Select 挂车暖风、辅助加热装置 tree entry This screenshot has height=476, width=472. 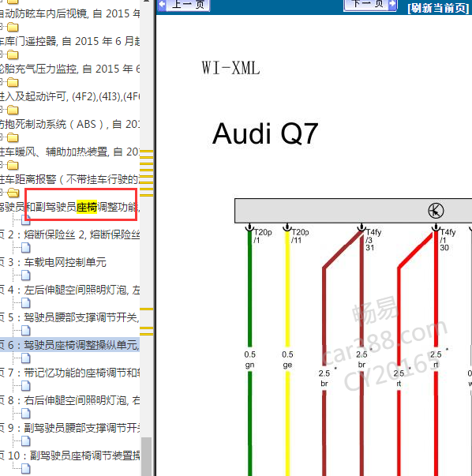point(69,152)
